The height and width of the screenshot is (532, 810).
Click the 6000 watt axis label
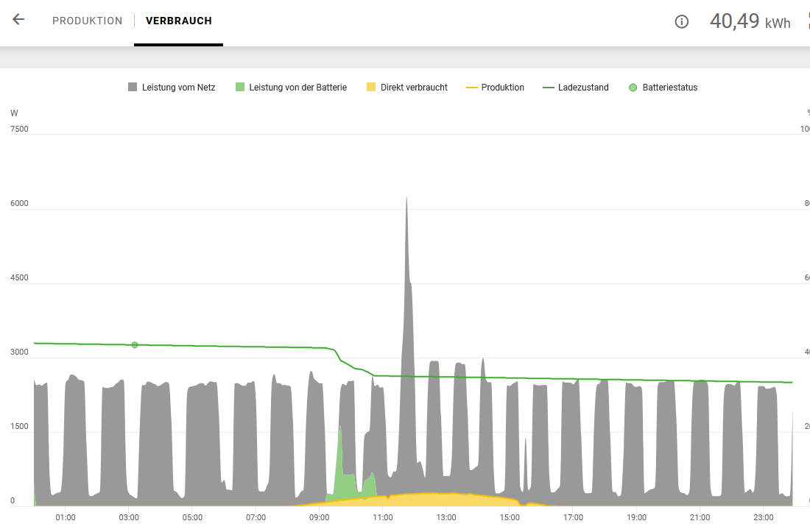tap(19, 203)
